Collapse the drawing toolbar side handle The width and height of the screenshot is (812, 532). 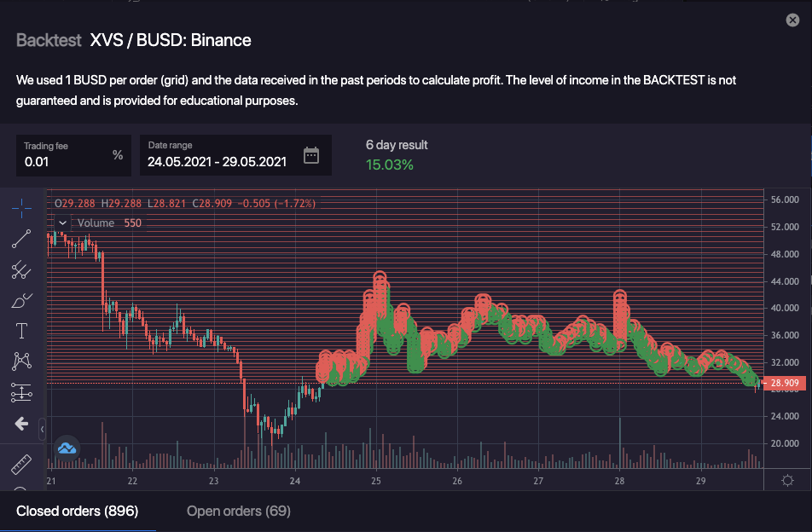click(43, 431)
